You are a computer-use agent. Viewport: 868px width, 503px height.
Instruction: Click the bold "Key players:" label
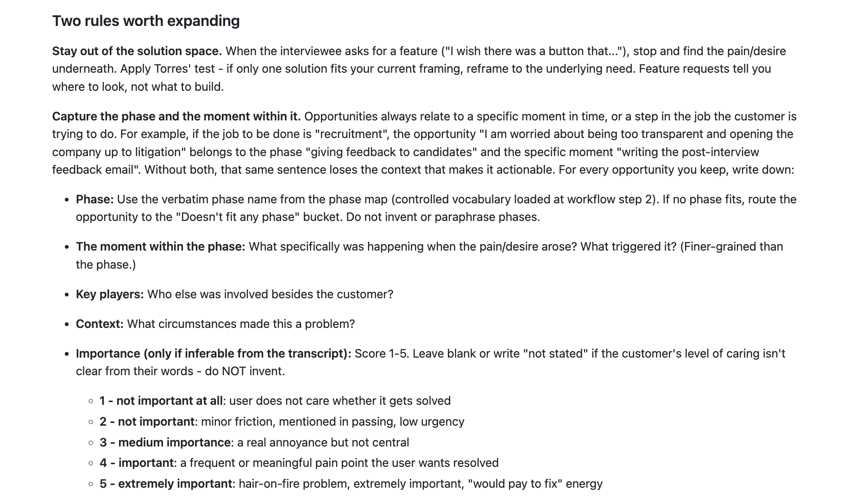110,294
